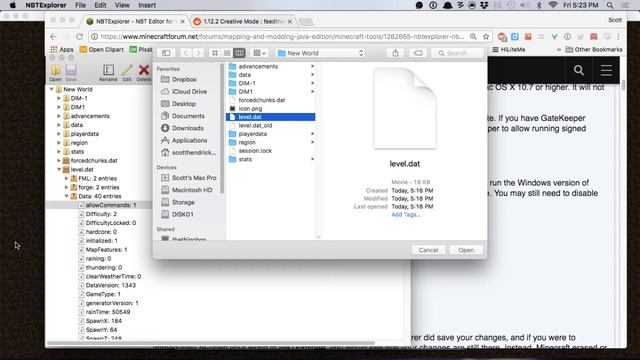
Task: Select GameType: 1 tag in tree
Action: [x=103, y=294]
